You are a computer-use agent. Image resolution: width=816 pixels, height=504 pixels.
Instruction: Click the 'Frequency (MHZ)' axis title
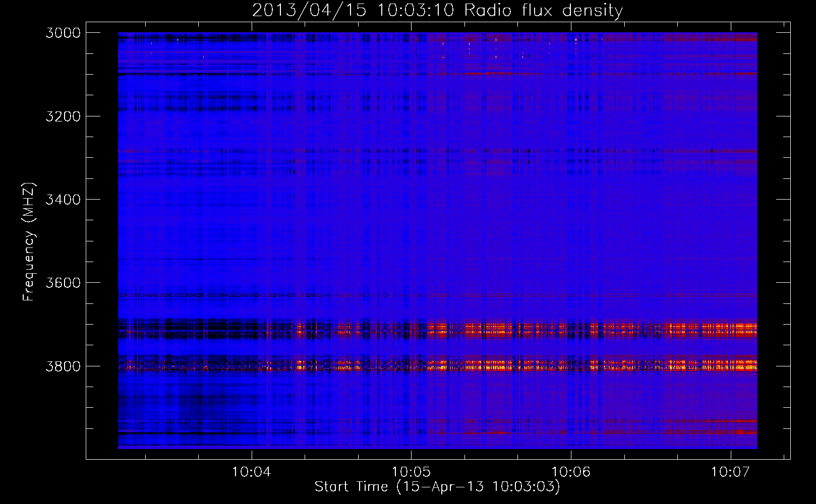tap(29, 242)
